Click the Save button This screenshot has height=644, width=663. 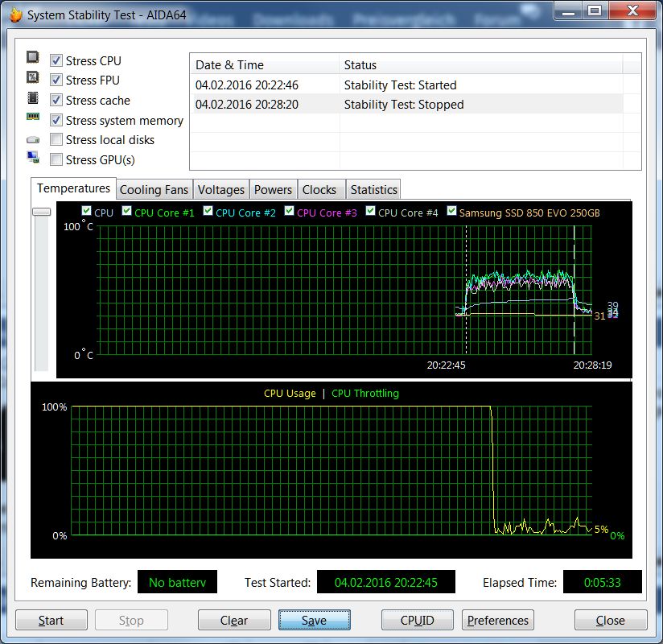click(x=314, y=621)
